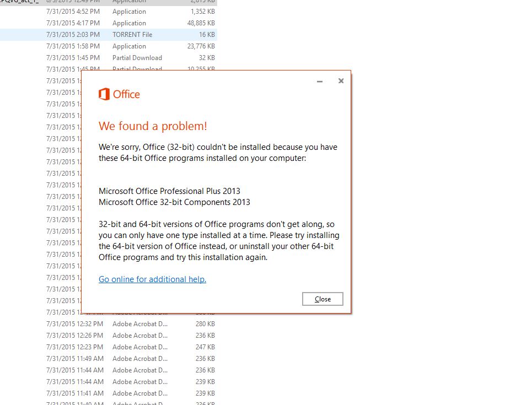Select the file dated 7/31/2015 4:17 PM

109,23
